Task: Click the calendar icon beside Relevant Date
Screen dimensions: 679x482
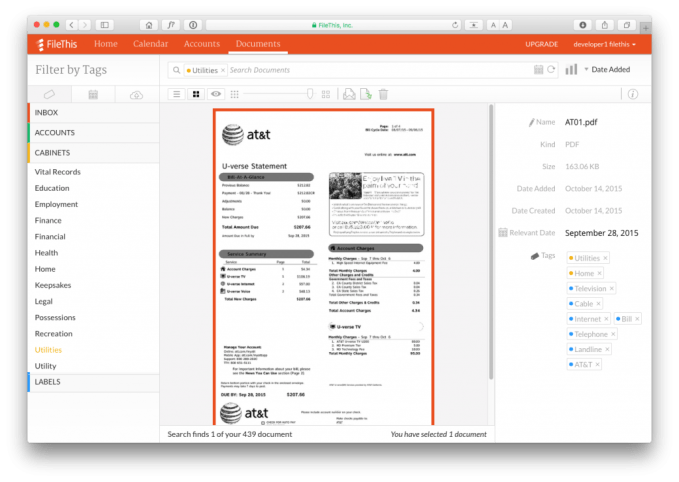Action: (503, 233)
